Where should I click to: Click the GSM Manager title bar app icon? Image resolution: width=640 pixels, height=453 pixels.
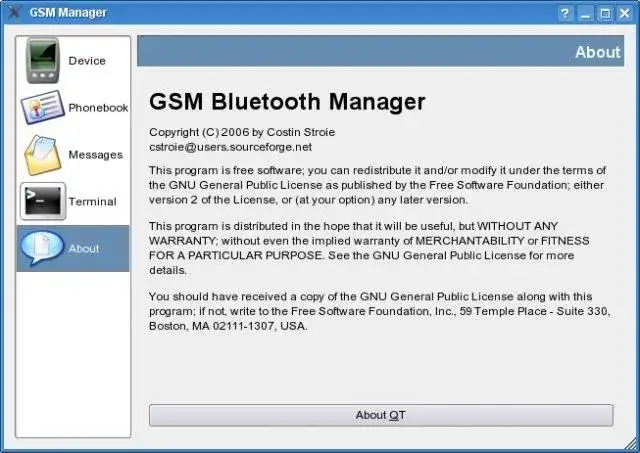click(x=14, y=11)
